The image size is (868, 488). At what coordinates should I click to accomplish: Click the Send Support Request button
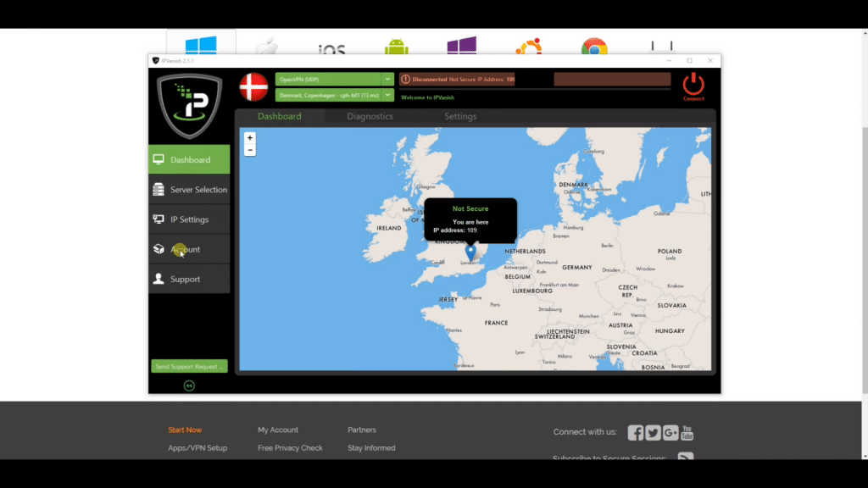tap(189, 366)
